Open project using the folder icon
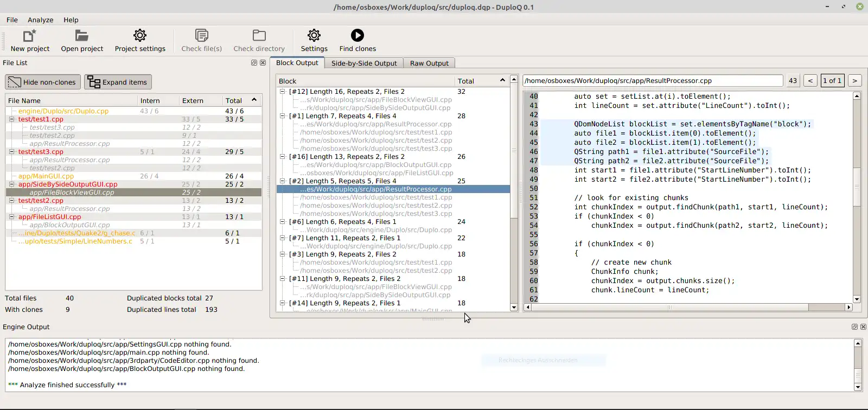Viewport: 868px width, 410px height. tap(82, 36)
